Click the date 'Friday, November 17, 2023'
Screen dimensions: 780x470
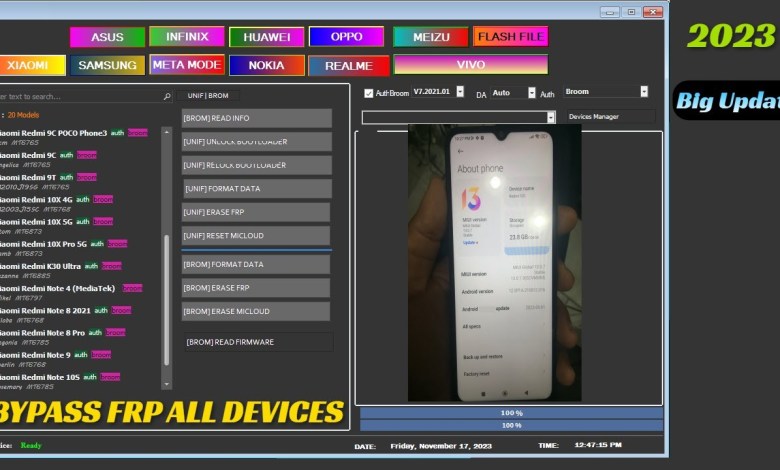(x=441, y=446)
